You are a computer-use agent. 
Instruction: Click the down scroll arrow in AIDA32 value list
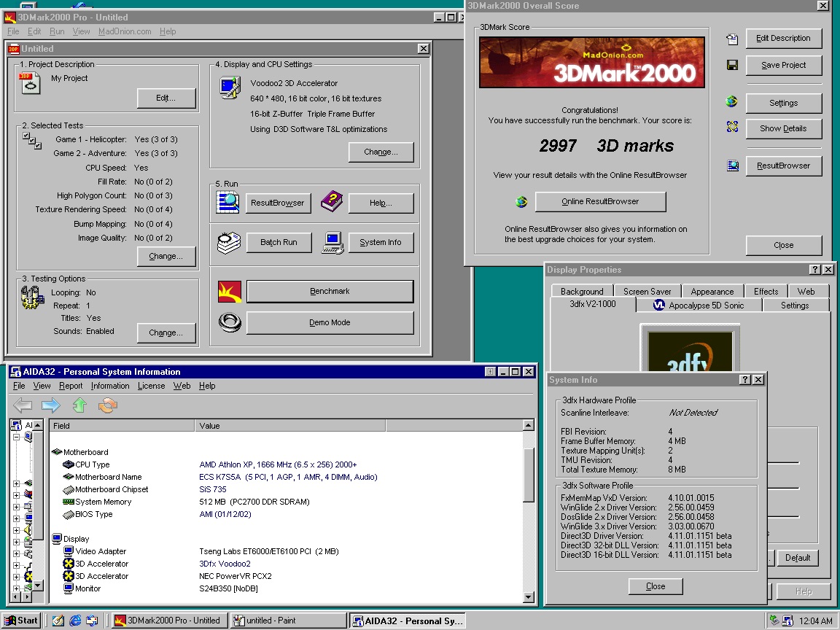(x=529, y=597)
